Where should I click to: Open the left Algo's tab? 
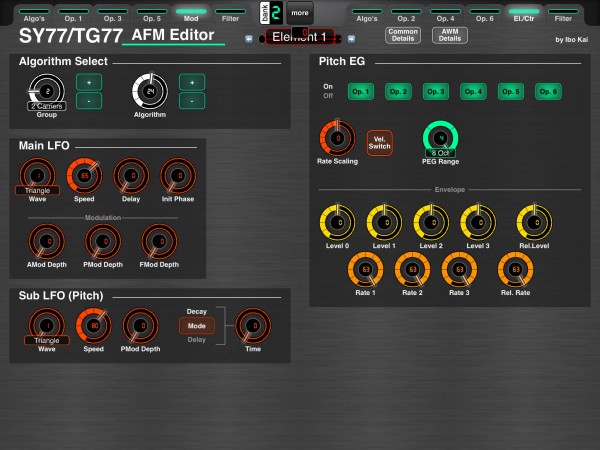coord(34,15)
